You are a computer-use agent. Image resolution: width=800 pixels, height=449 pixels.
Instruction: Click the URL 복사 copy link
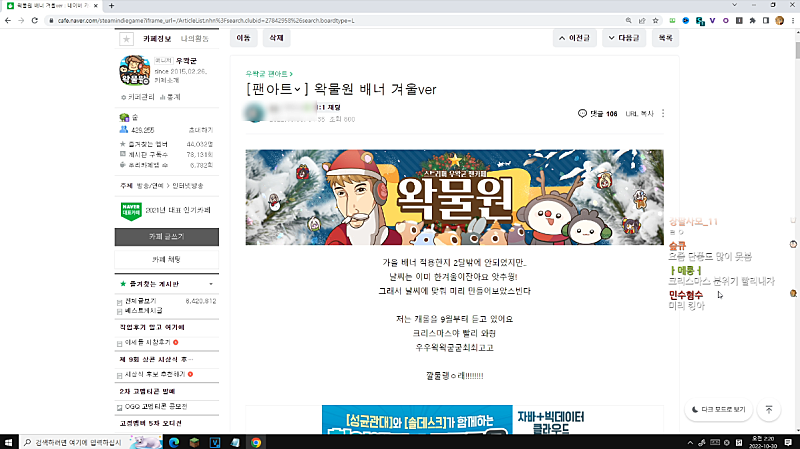tap(639, 113)
